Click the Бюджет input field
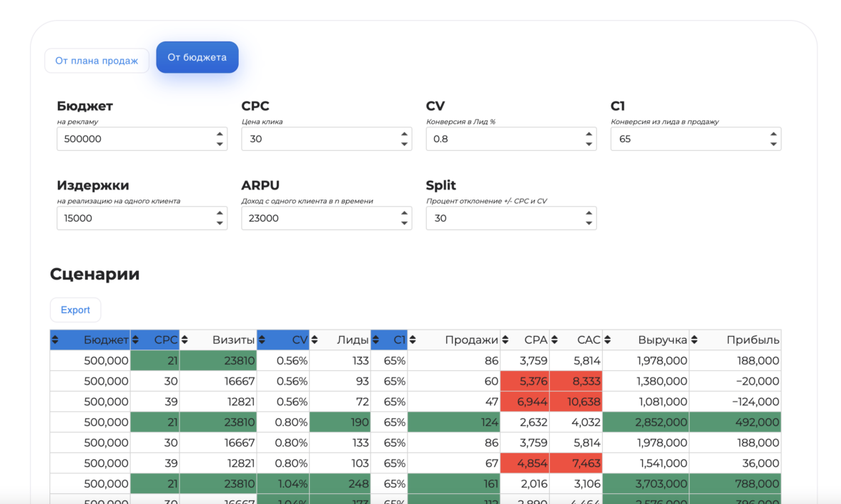 134,139
